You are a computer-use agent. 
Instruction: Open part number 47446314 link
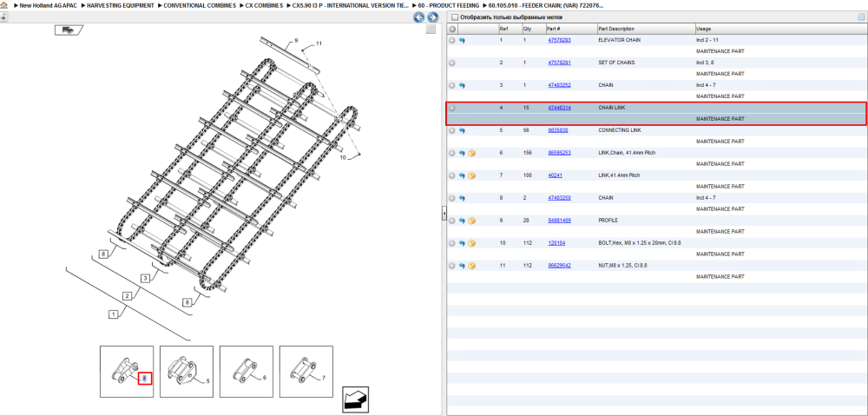pyautogui.click(x=559, y=108)
